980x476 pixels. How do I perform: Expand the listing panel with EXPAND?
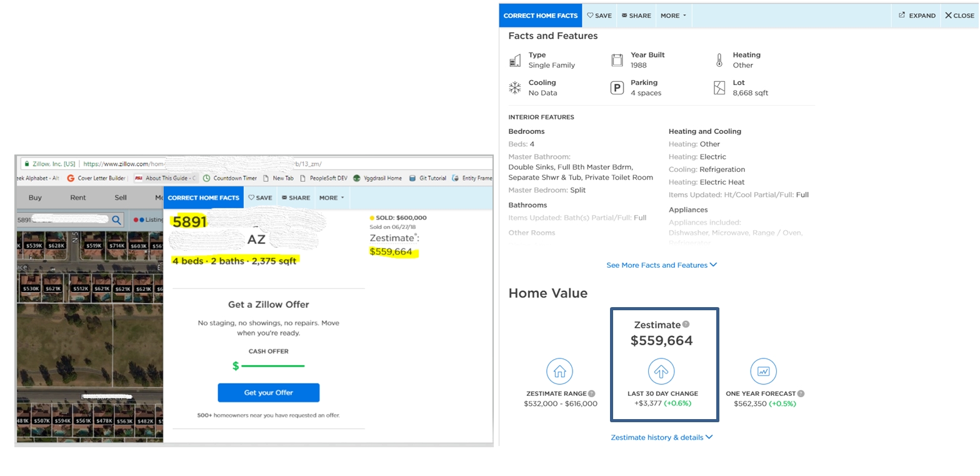(917, 16)
